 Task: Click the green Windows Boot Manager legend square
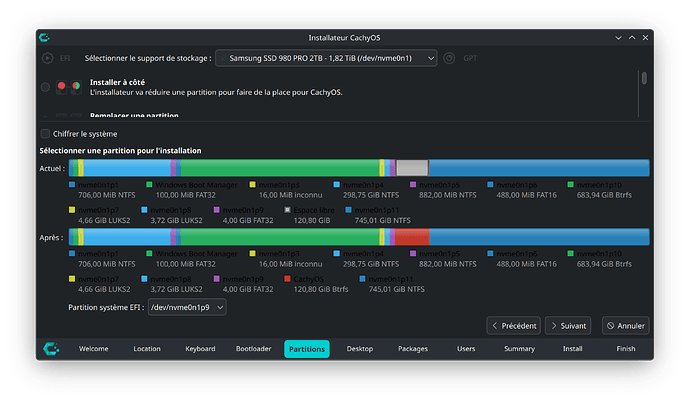149,185
